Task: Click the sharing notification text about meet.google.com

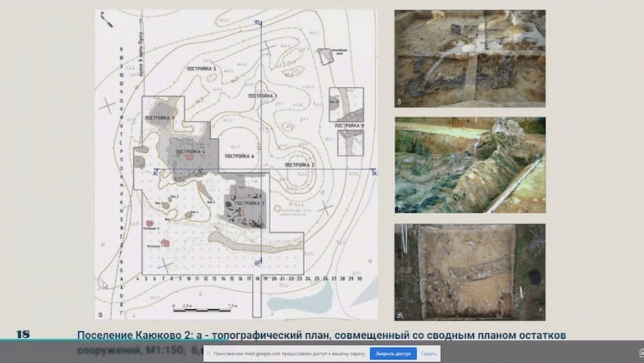Action: [288, 354]
